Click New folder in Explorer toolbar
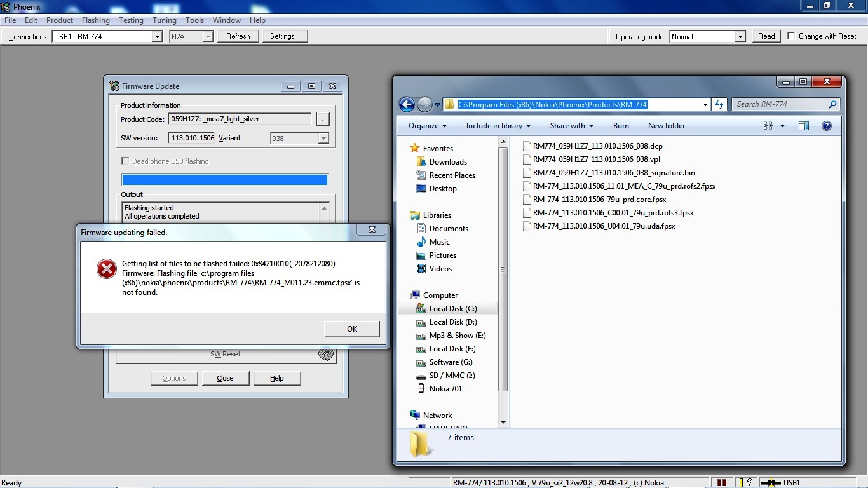The height and width of the screenshot is (488, 868). [667, 126]
